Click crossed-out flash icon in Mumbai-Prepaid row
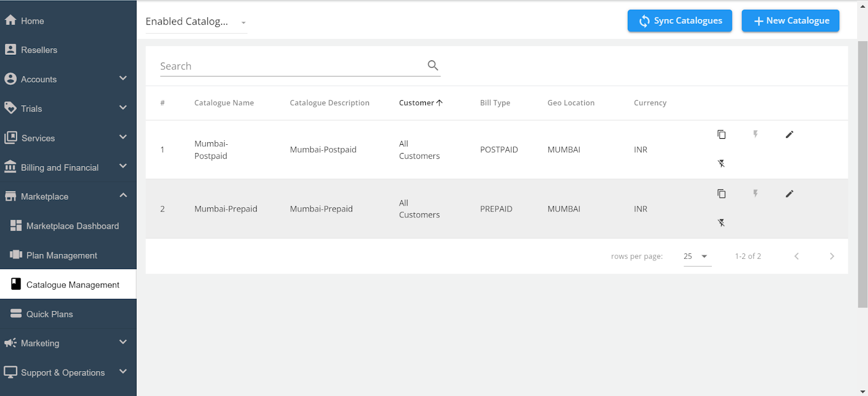 [721, 222]
